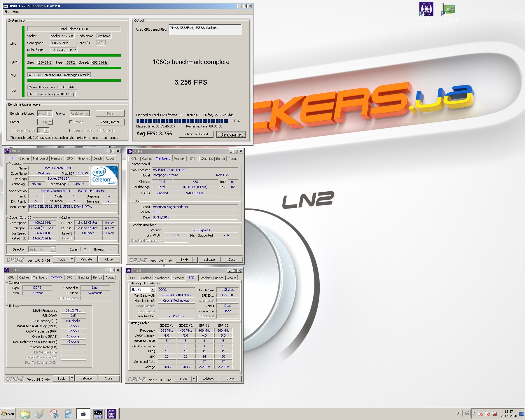Open the Overkill 2x dropdown
Viewport: 525px width, 420px height.
point(47,130)
